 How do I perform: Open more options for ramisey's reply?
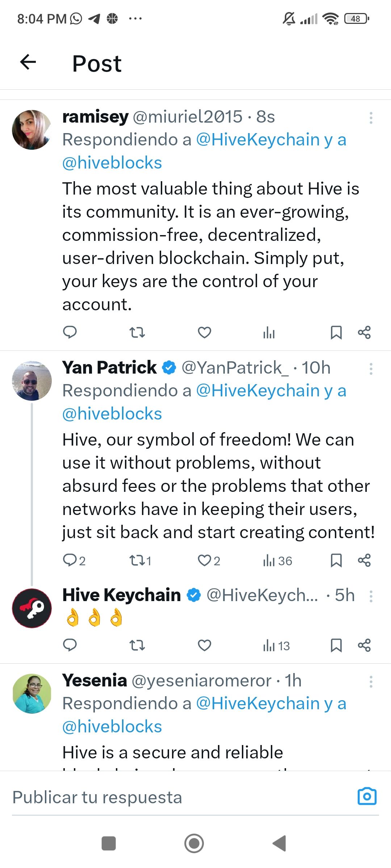pyautogui.click(x=371, y=118)
